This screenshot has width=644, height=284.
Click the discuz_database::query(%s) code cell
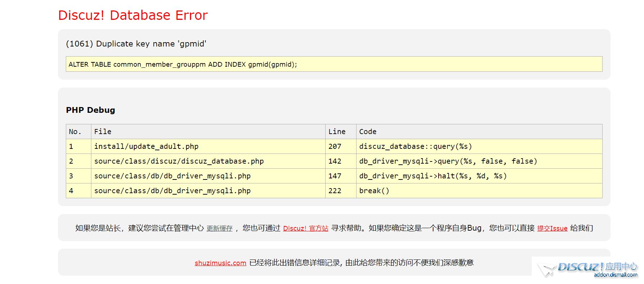point(415,147)
